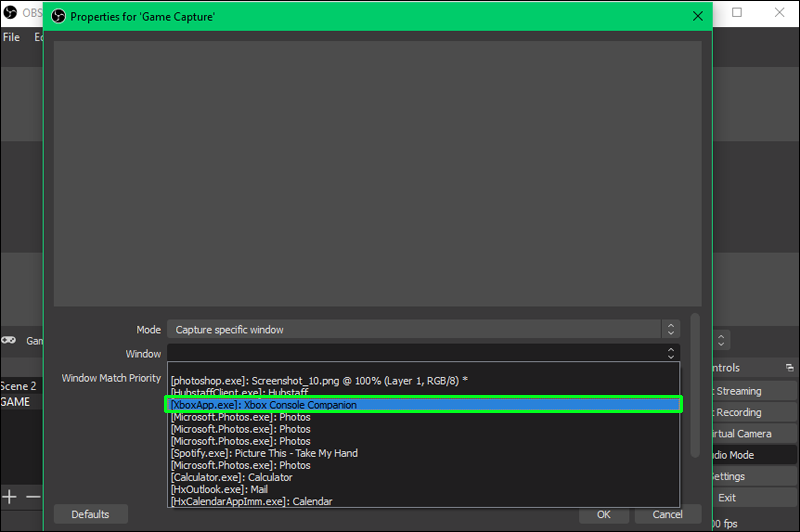Select the blank first entry in window list

coord(423,368)
